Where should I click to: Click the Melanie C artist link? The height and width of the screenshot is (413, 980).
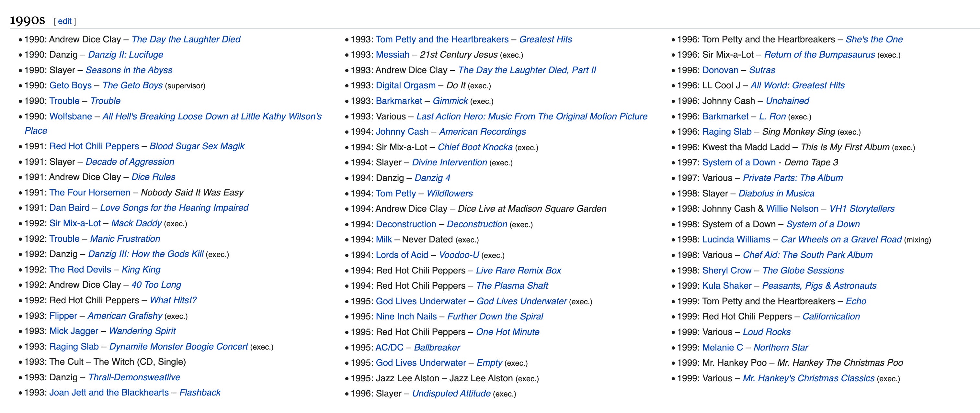[x=722, y=347]
